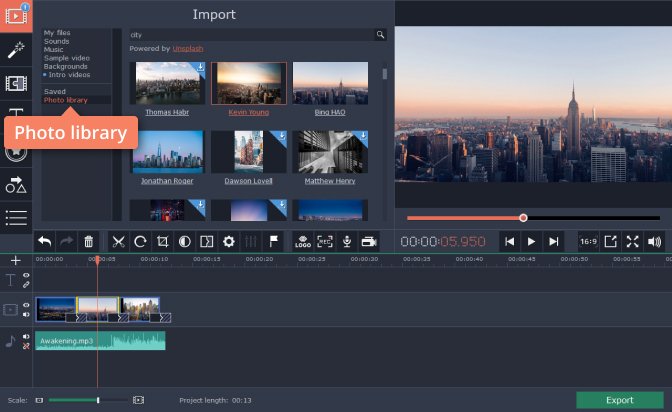Click the Logo watermark tool
Viewport: 672px width, 412px height.
[x=303, y=242]
